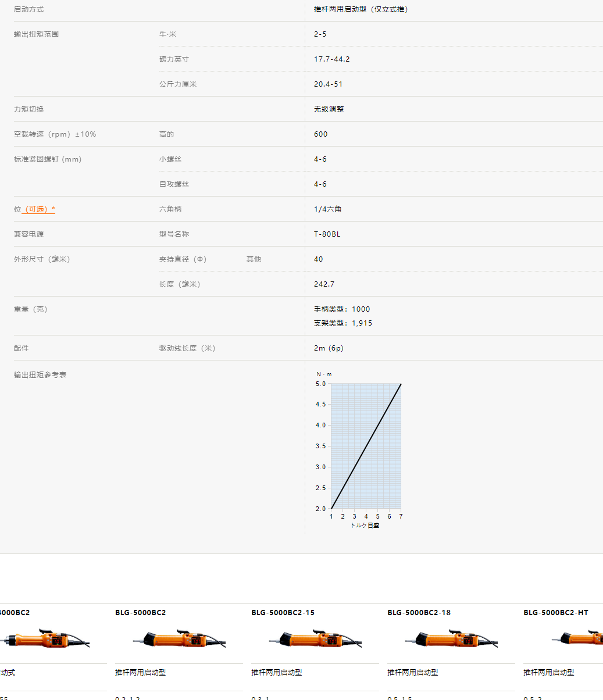Click the 2m (6p) drive cable value

(x=329, y=348)
